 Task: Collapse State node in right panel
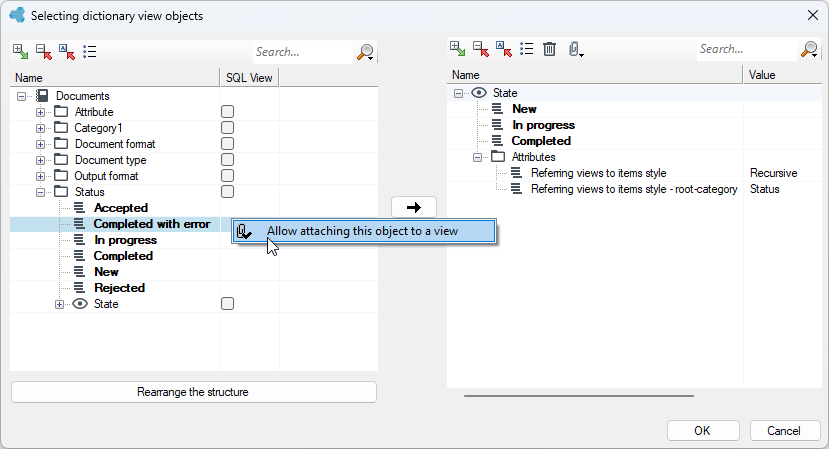click(458, 93)
